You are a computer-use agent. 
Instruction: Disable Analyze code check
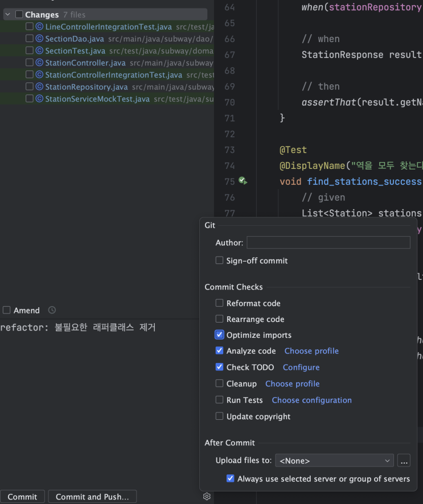pyautogui.click(x=219, y=350)
